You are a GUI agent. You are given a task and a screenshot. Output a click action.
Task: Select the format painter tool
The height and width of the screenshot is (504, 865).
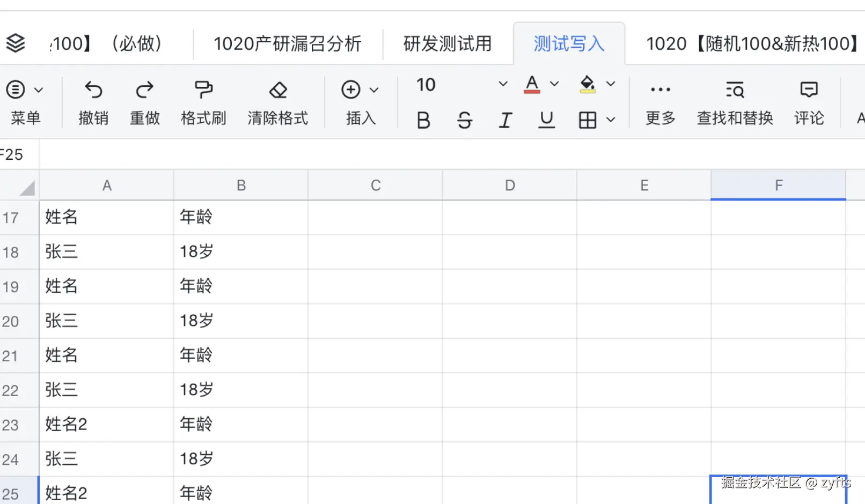click(x=203, y=102)
